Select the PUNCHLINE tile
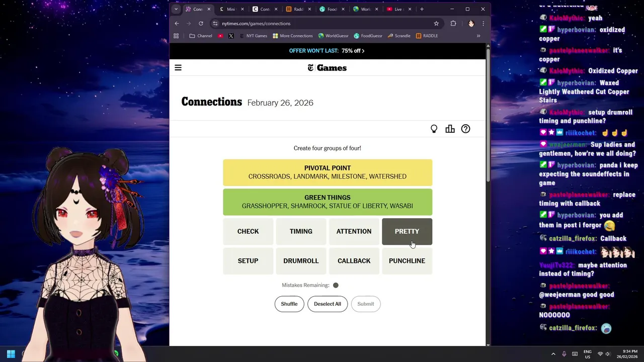Screen dimensions: 644x362 (407, 261)
